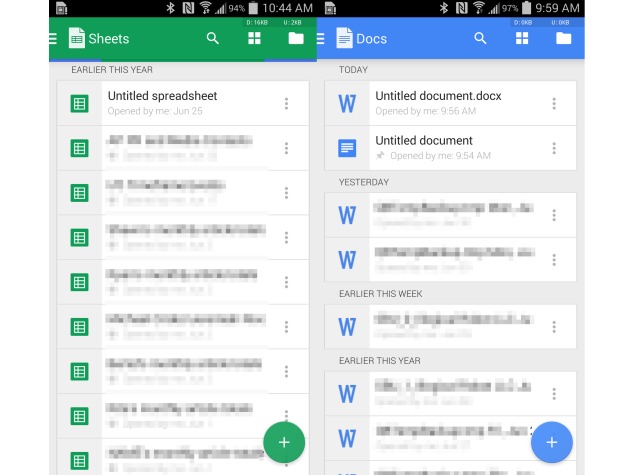The image size is (635, 475).
Task: Tap battery icon in Sheets status bar
Action: coord(253,8)
